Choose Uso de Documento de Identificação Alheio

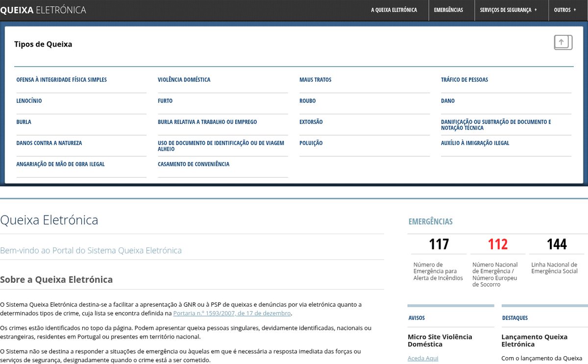click(x=221, y=146)
